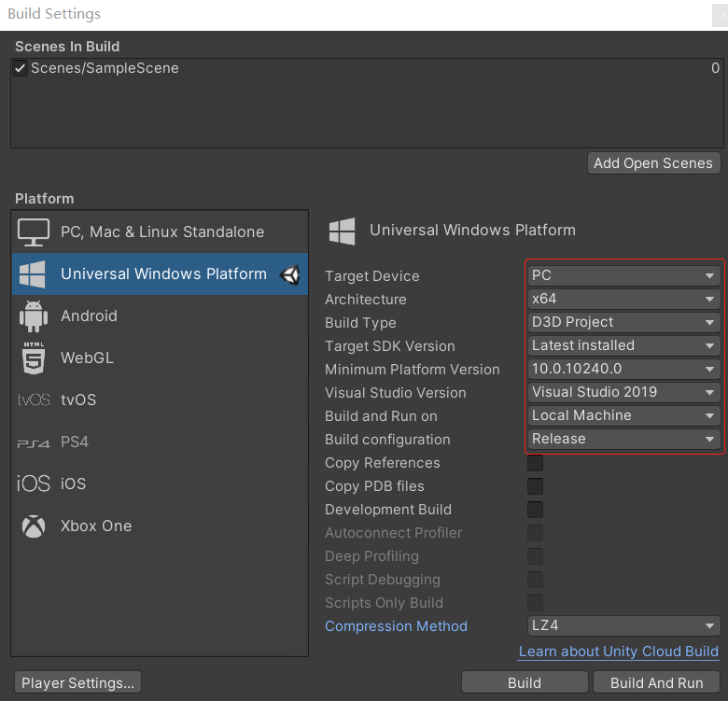Click the Android robot platform icon
The width and height of the screenshot is (728, 701).
(x=34, y=316)
